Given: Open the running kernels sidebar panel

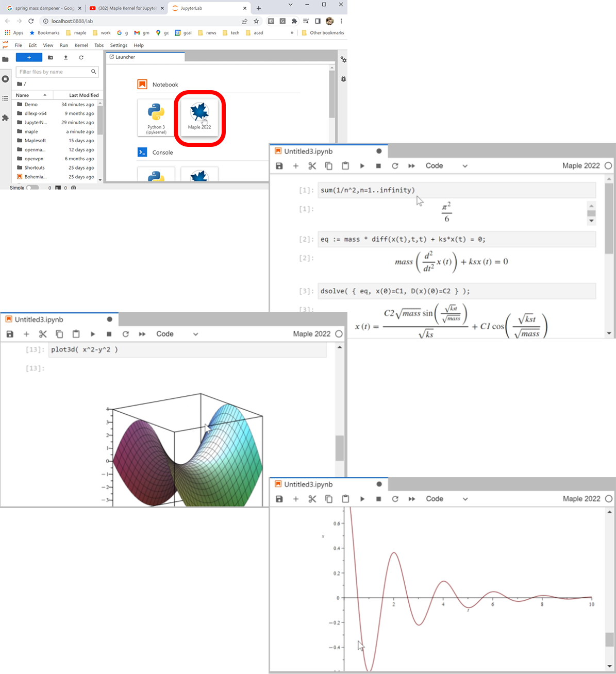Looking at the screenshot, I should click(x=5, y=79).
